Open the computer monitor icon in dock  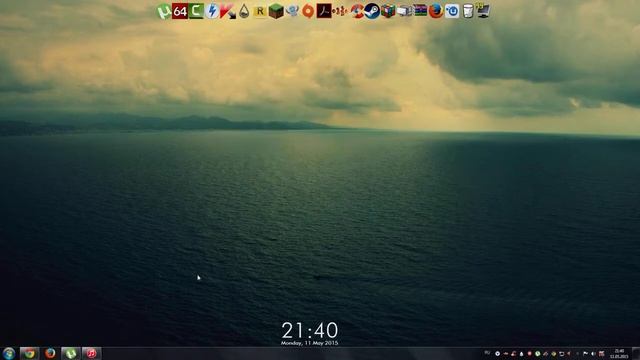click(483, 11)
